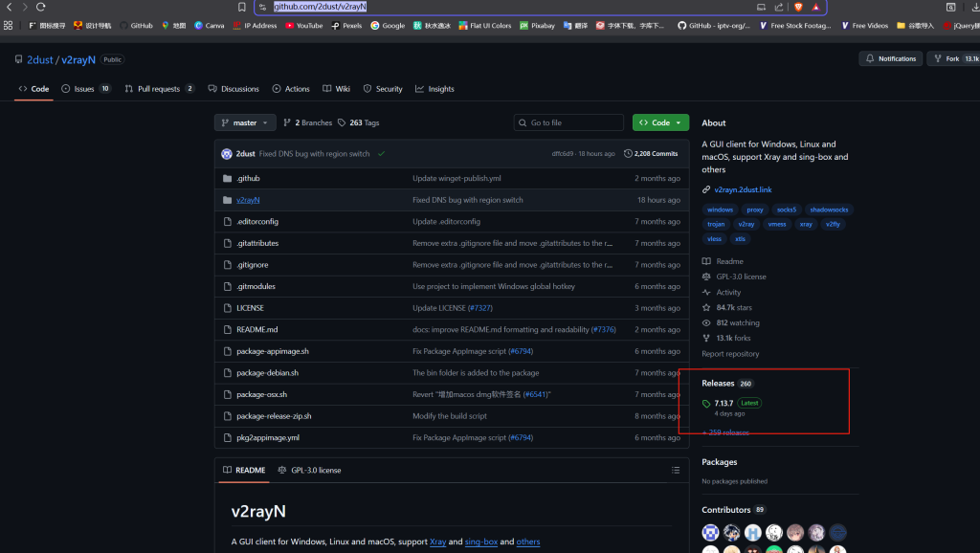Click the Notifications bell button
The width and height of the screenshot is (980, 553).
(x=890, y=58)
